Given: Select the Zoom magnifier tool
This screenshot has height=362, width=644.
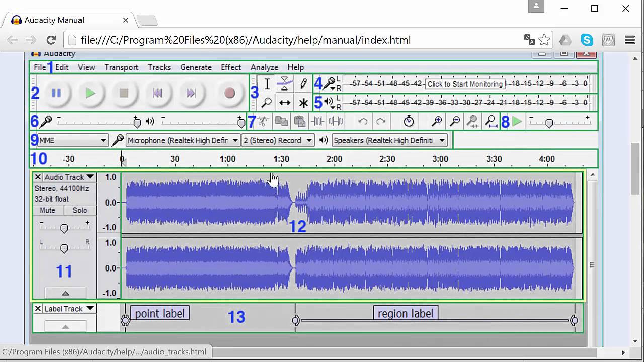Looking at the screenshot, I should [x=267, y=103].
